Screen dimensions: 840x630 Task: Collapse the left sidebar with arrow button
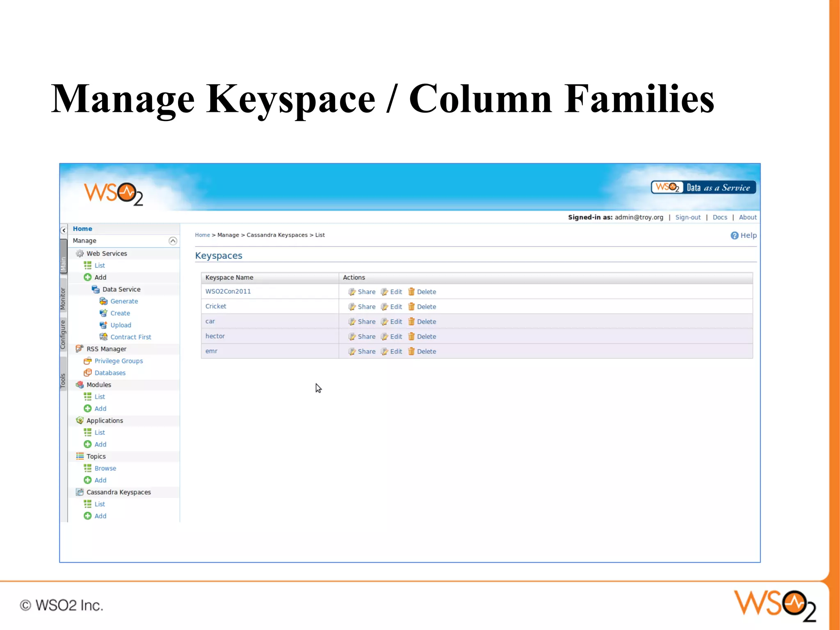[64, 230]
